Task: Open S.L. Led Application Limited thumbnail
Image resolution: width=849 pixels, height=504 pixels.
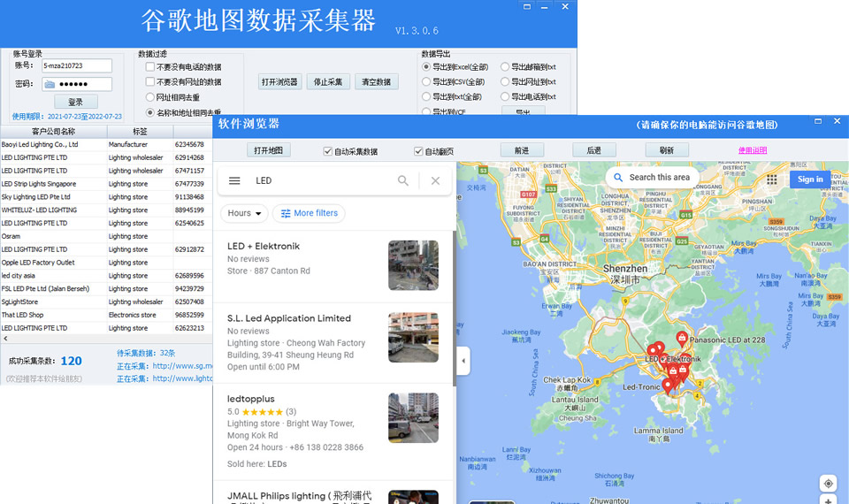Action: point(413,337)
